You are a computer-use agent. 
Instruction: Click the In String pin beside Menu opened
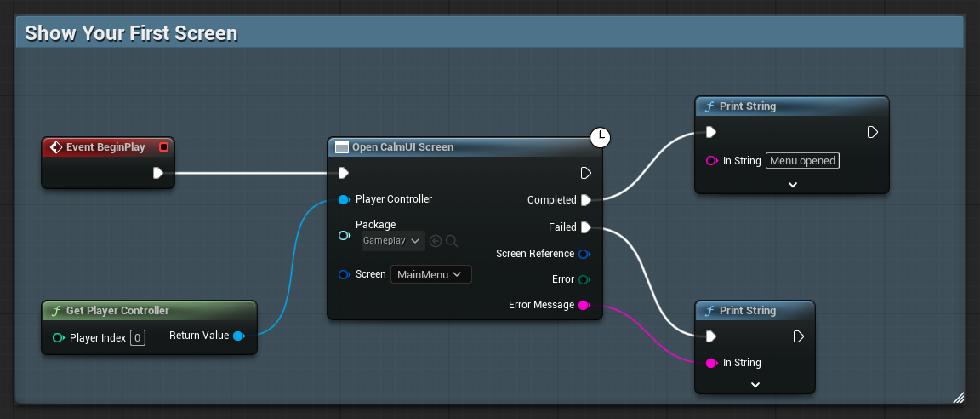tap(711, 161)
